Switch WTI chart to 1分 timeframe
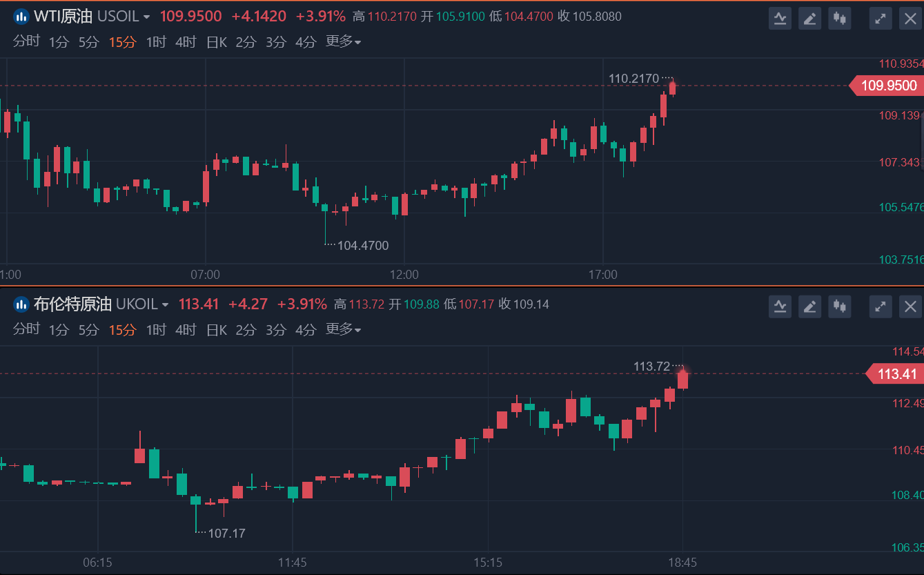 (59, 42)
